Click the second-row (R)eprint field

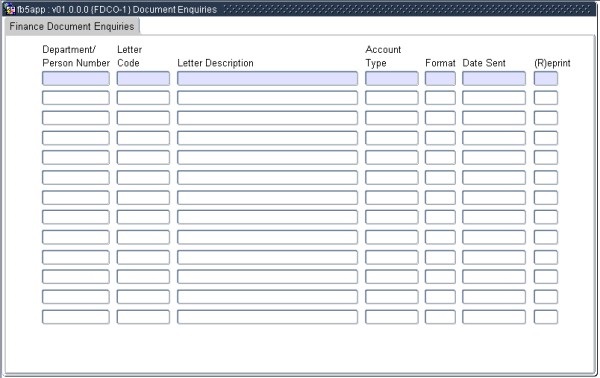click(x=546, y=98)
